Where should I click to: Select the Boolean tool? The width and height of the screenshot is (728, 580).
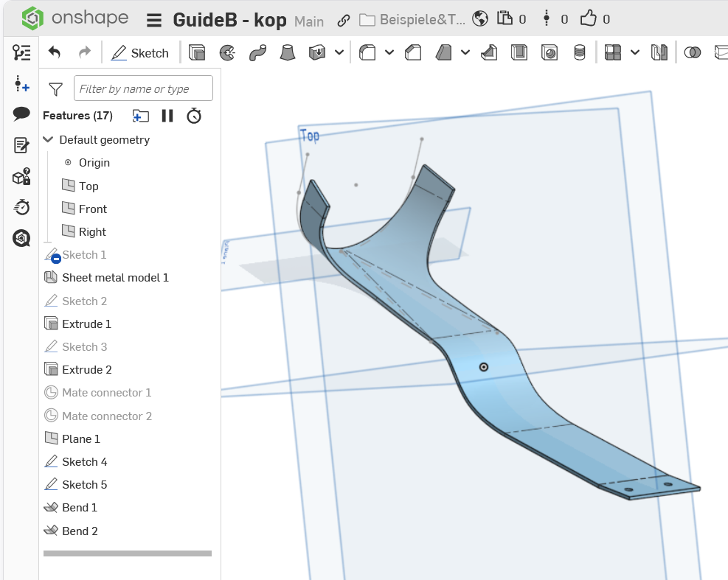click(x=693, y=52)
